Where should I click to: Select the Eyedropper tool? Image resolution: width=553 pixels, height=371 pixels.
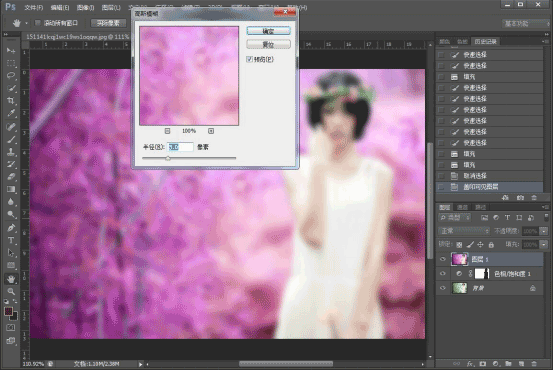point(11,113)
